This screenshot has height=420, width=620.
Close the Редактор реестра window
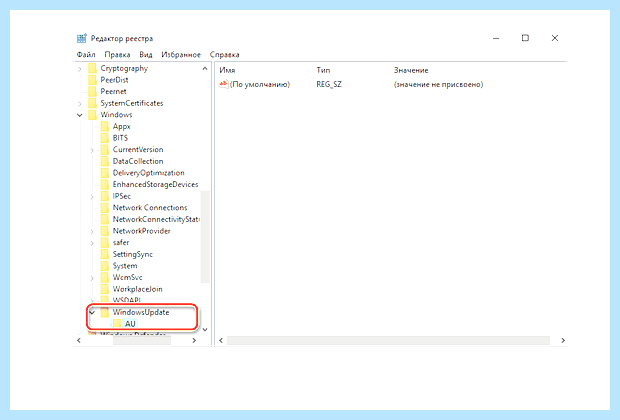coord(555,38)
